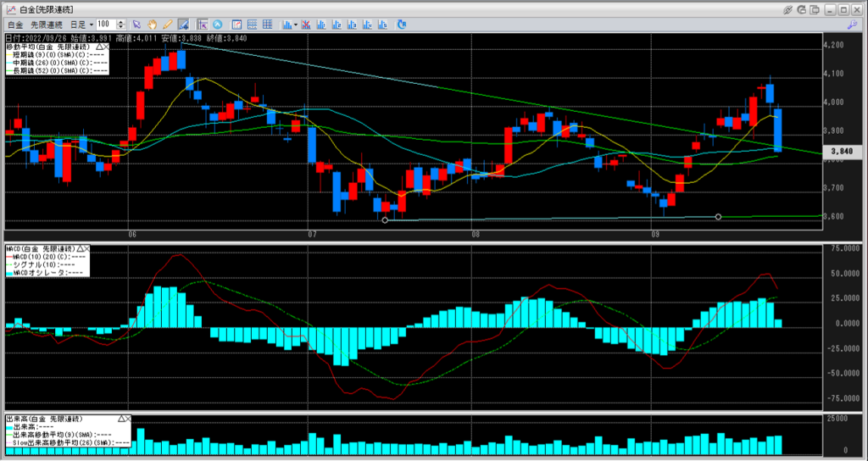Click the date and OHLC info line at top
This screenshot has height=461, width=868.
point(126,38)
